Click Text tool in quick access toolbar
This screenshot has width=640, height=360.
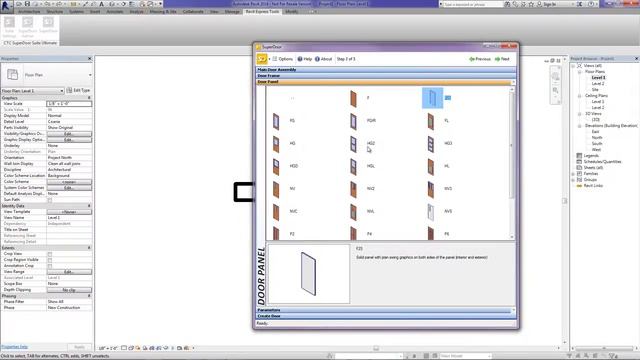(101, 4)
